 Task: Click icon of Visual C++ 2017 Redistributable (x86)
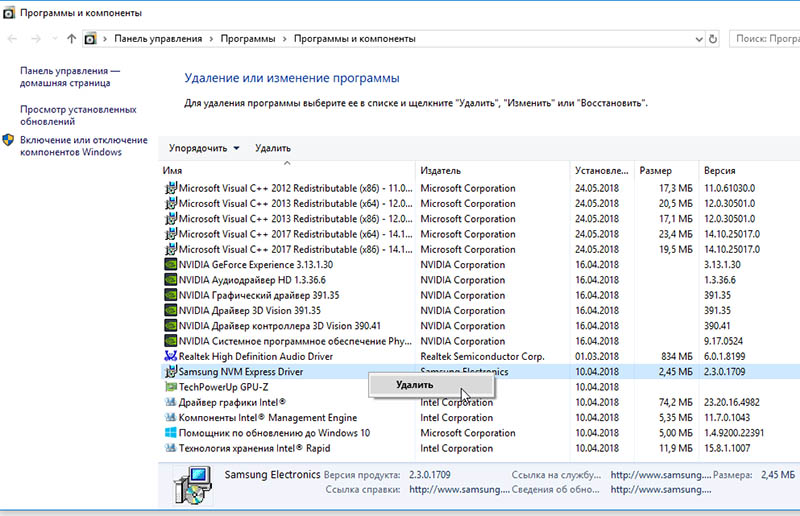click(170, 249)
